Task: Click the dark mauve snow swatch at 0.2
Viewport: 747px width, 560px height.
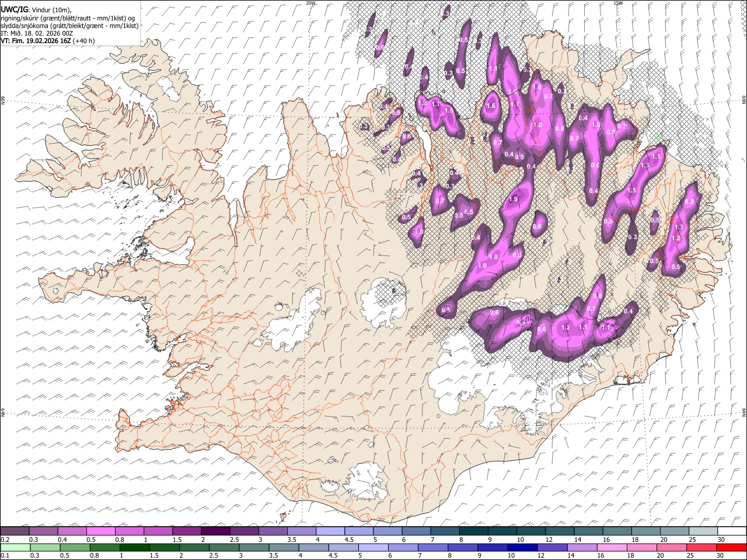Action: (15, 531)
